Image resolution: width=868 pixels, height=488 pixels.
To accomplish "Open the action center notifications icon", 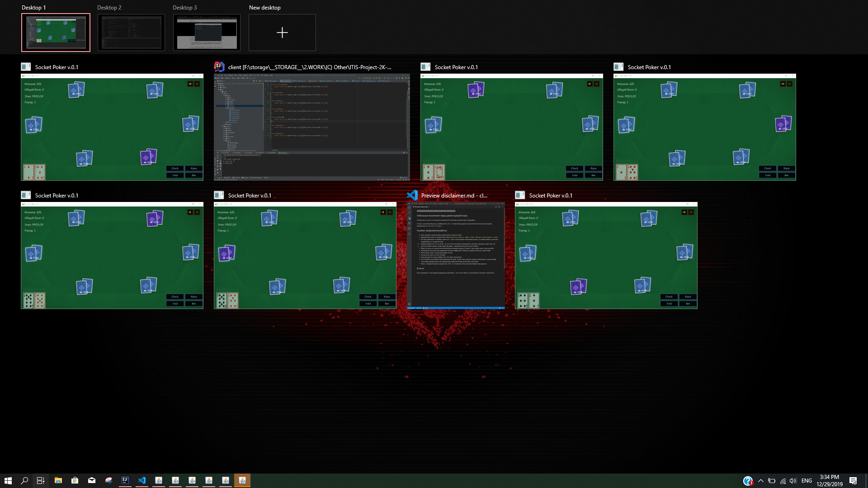I will click(x=853, y=481).
